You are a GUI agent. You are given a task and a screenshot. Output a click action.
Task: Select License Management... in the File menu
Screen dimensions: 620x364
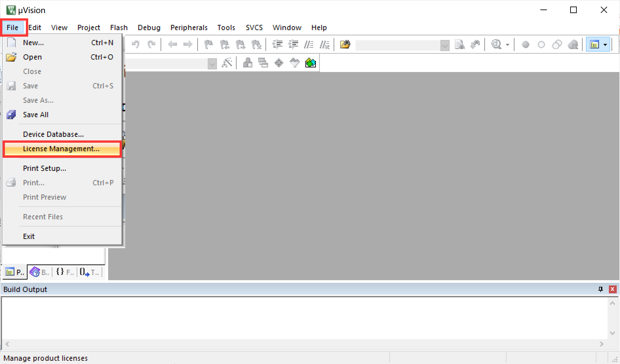click(62, 149)
